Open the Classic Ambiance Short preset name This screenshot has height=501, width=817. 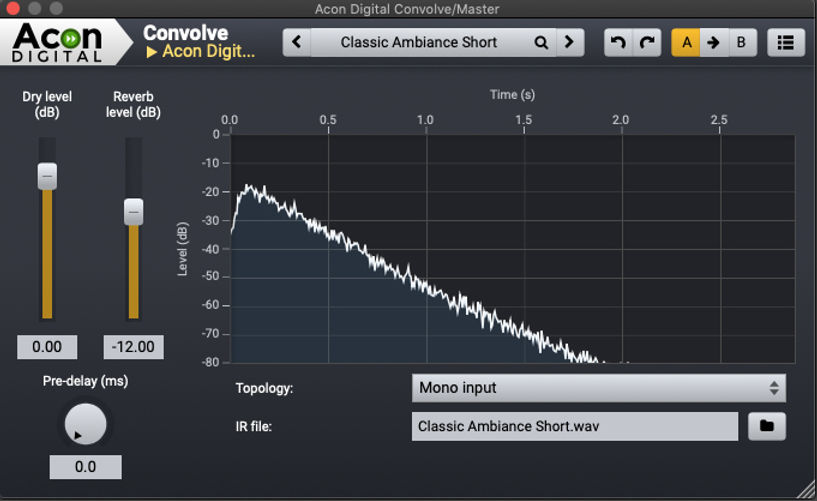click(x=418, y=42)
